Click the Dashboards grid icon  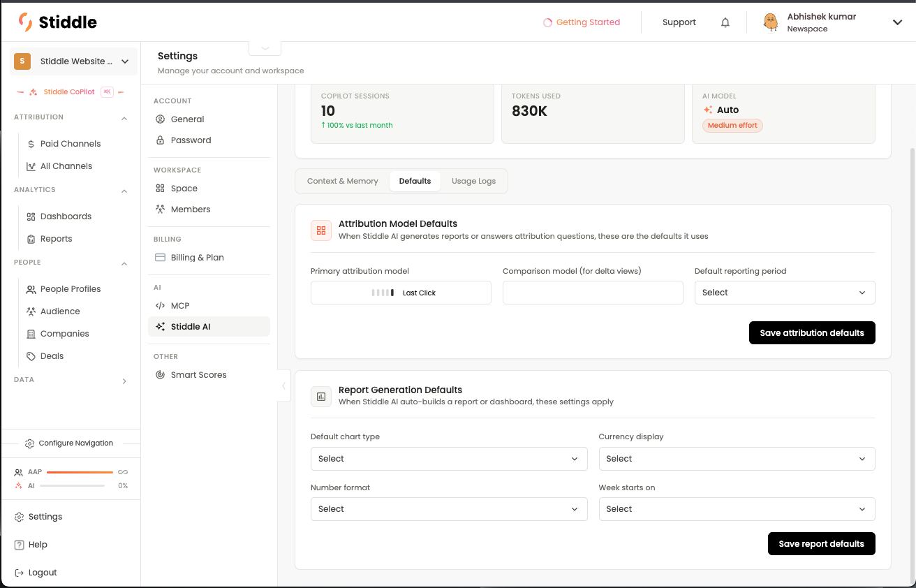(31, 216)
